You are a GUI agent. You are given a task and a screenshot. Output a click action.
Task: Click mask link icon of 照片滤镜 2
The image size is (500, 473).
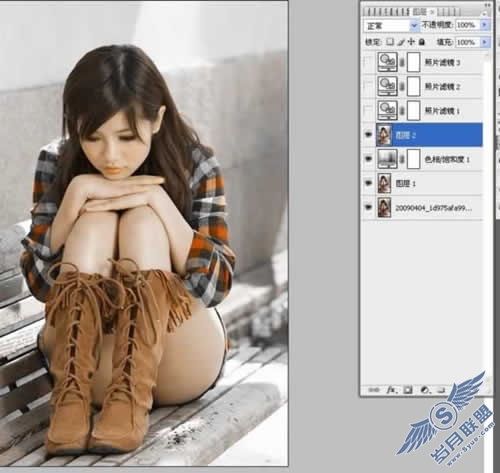click(x=402, y=87)
